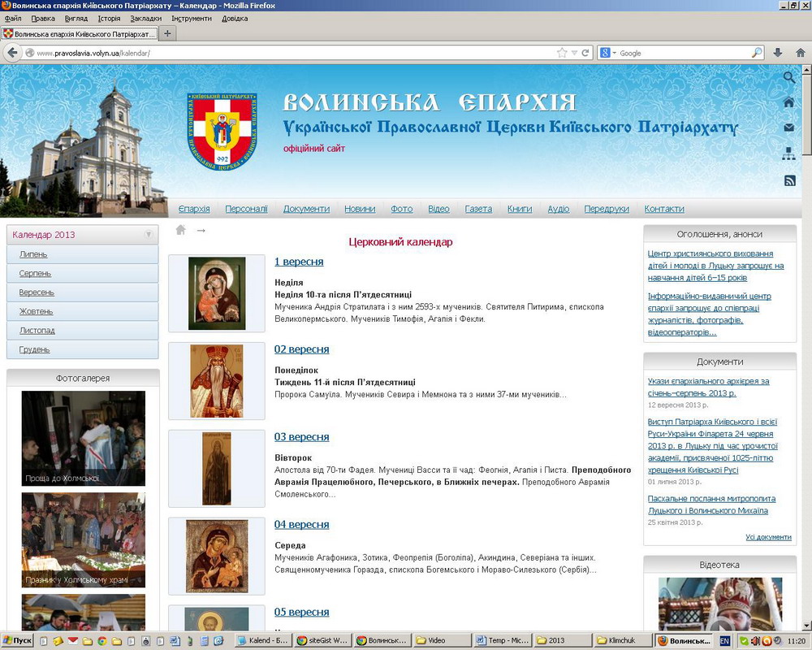Open a new tab with the plus button
The height and width of the screenshot is (650, 812).
pyautogui.click(x=167, y=33)
